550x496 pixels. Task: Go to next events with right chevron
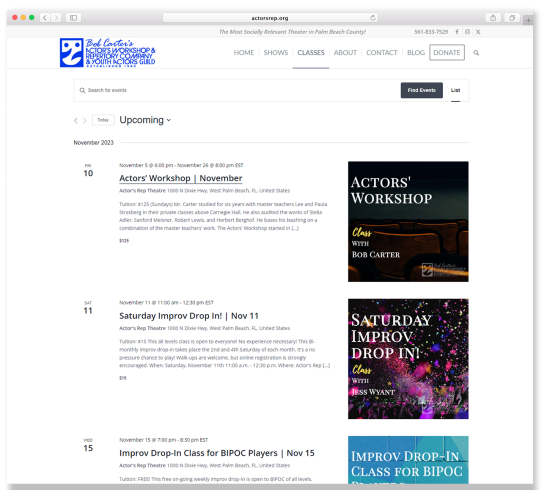[85, 120]
